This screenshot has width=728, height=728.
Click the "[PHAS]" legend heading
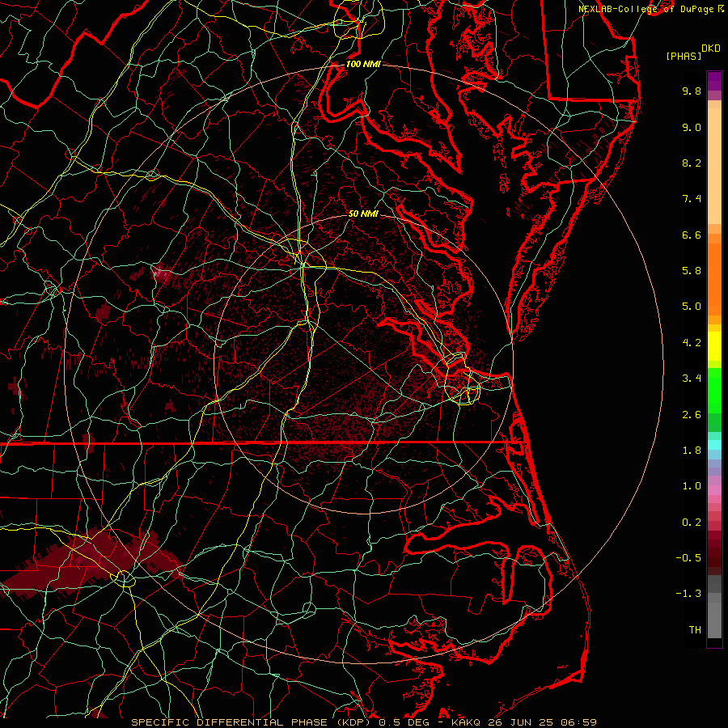point(684,56)
